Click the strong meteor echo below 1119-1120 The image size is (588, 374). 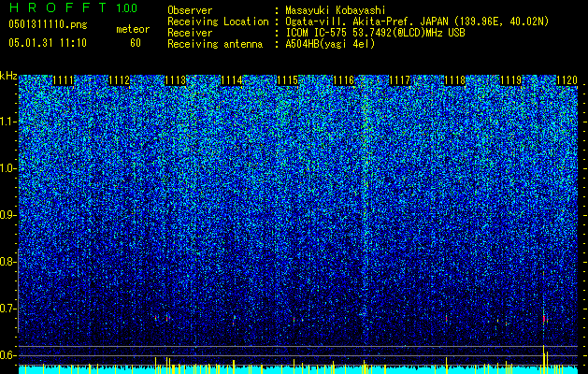pos(544,319)
